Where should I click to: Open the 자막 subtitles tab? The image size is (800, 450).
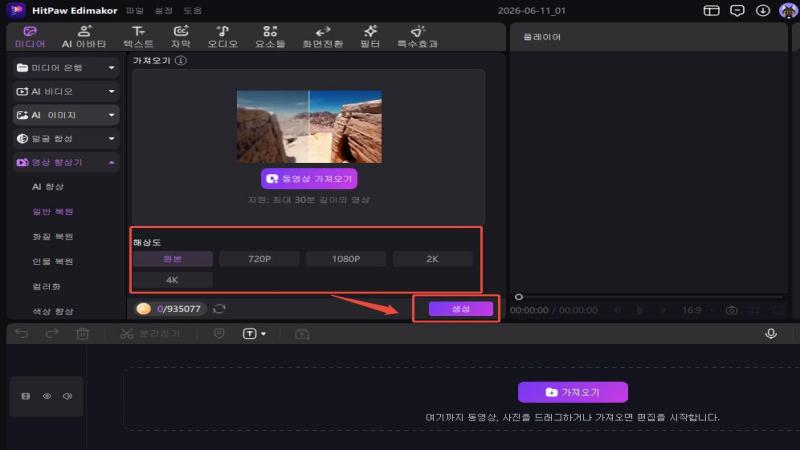181,37
